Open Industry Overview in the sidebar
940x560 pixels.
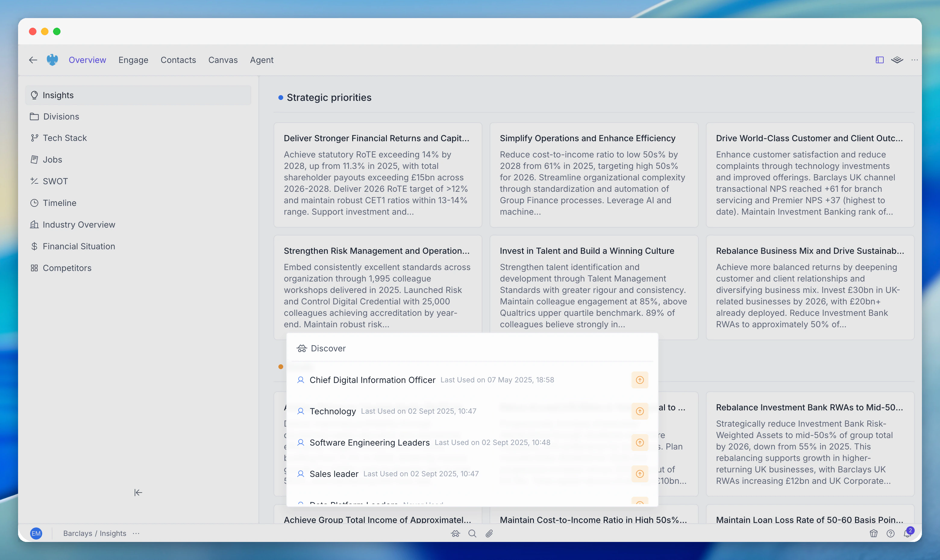[138, 225]
